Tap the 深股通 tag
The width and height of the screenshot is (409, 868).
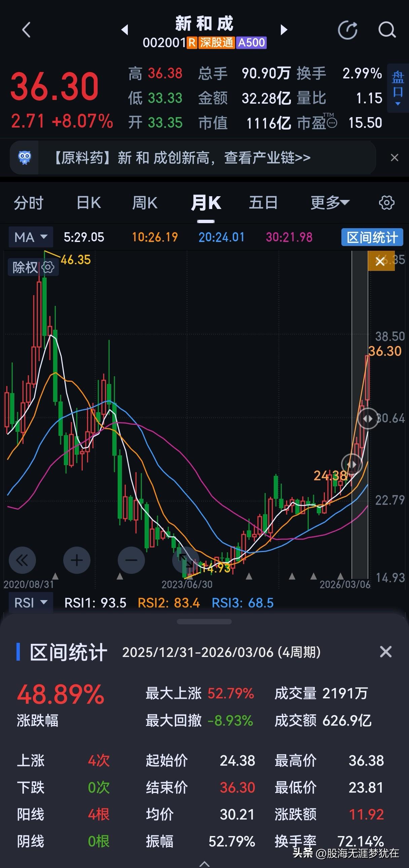pyautogui.click(x=217, y=43)
